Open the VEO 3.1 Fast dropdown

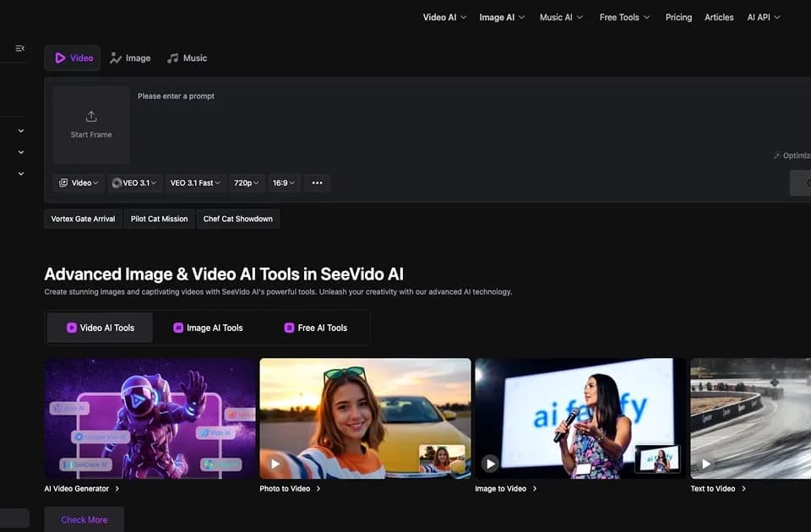click(195, 183)
